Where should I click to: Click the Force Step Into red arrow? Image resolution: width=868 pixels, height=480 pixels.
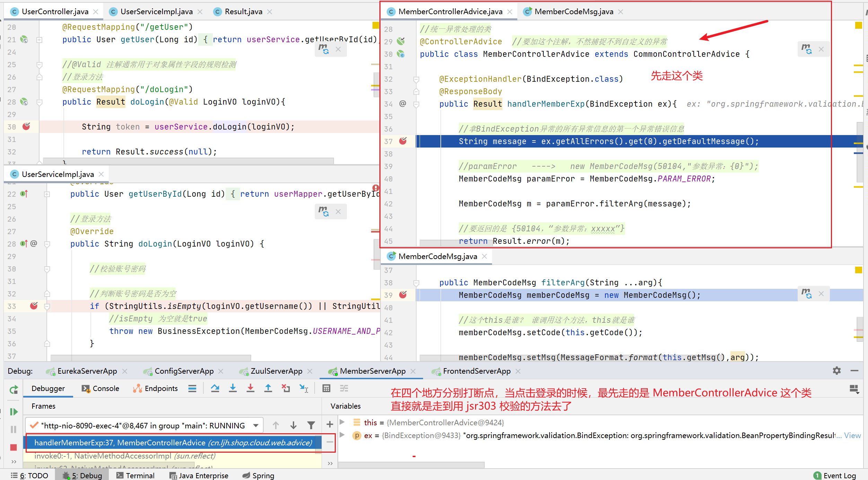click(x=251, y=389)
